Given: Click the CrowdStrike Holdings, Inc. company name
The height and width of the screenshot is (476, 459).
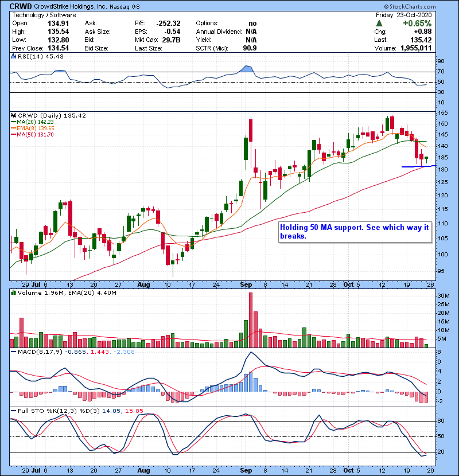Looking at the screenshot, I should (70, 6).
